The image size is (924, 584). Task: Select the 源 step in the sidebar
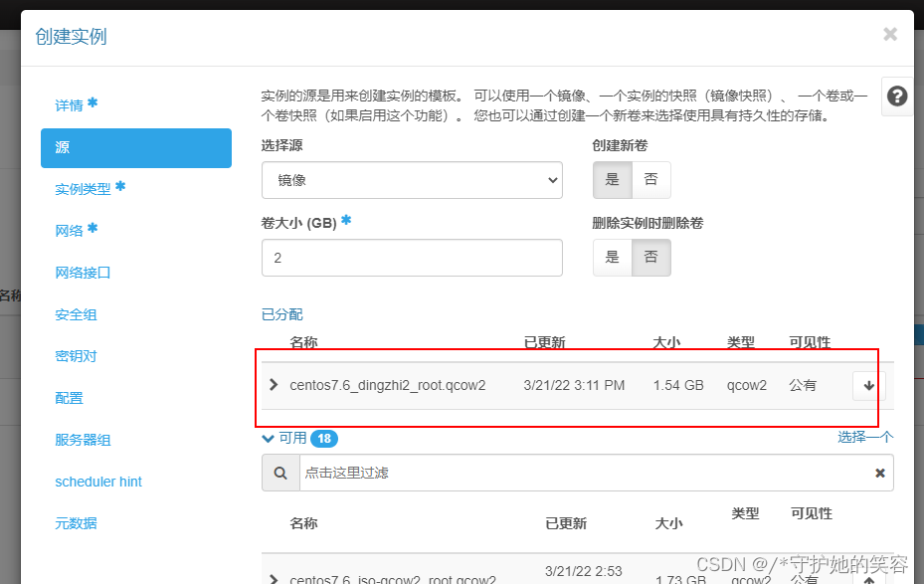coord(136,148)
